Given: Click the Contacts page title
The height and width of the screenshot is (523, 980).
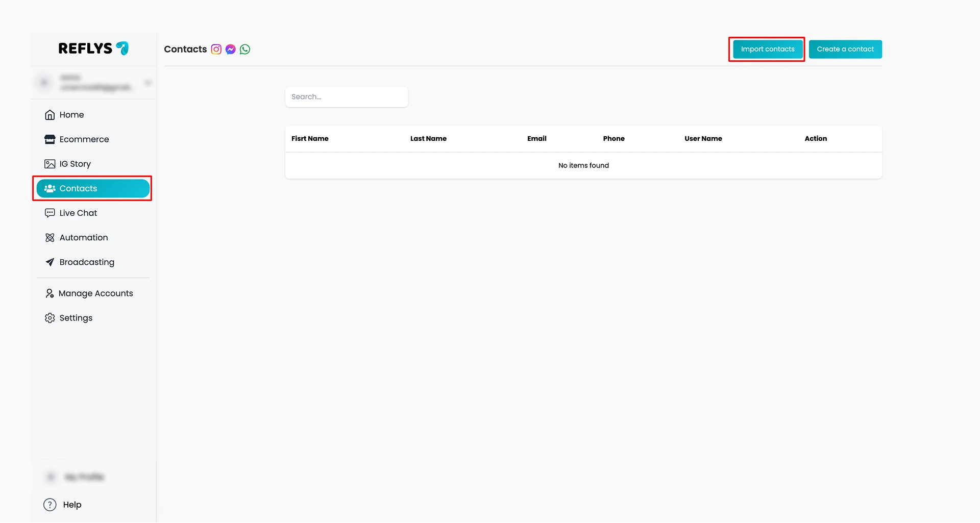Looking at the screenshot, I should [x=185, y=49].
